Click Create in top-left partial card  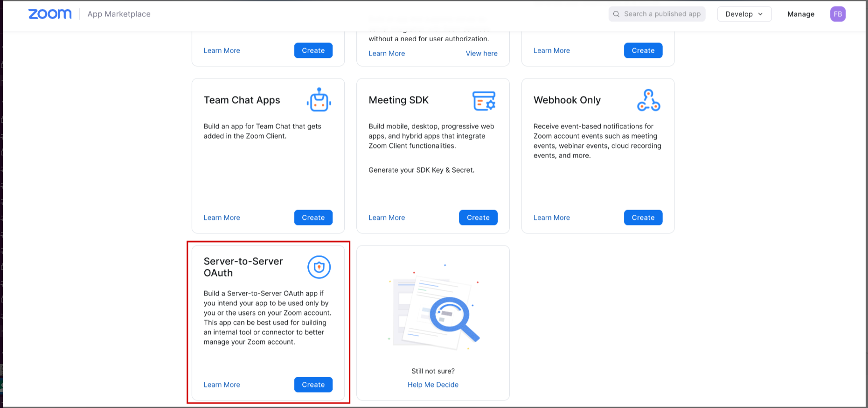[313, 50]
